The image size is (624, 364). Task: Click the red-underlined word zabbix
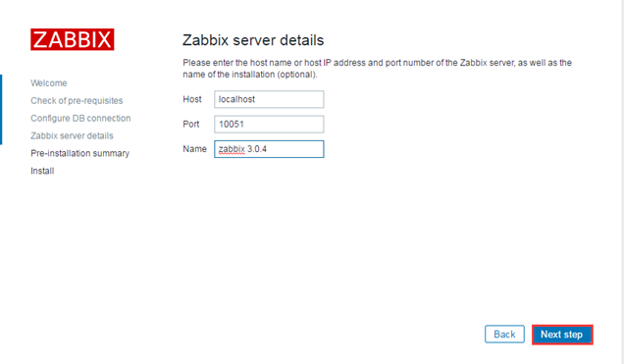tap(232, 149)
